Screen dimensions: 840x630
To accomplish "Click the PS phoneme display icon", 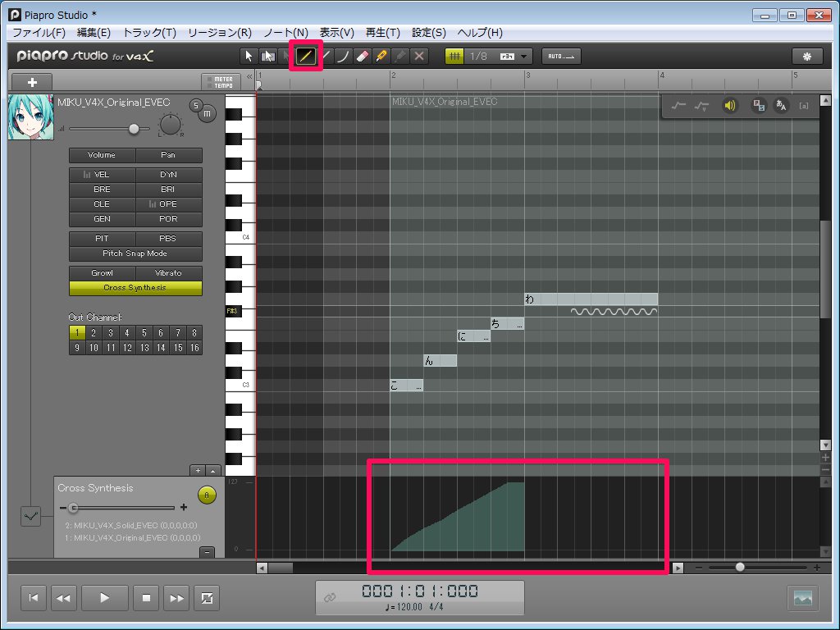I will click(758, 106).
